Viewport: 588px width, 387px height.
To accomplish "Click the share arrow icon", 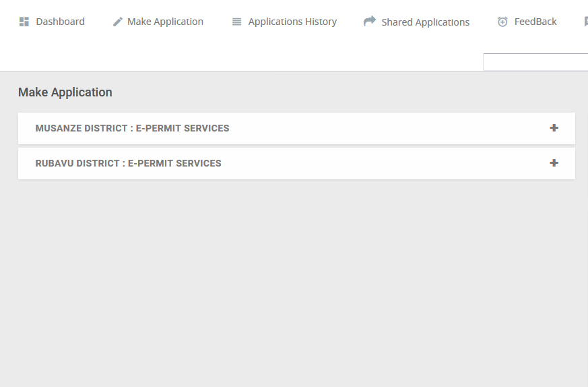I will point(370,21).
